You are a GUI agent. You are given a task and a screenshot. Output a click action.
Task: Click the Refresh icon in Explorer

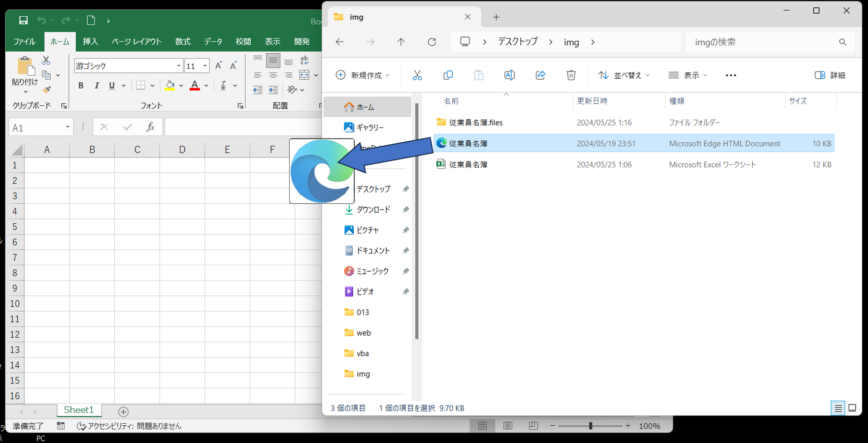[432, 42]
